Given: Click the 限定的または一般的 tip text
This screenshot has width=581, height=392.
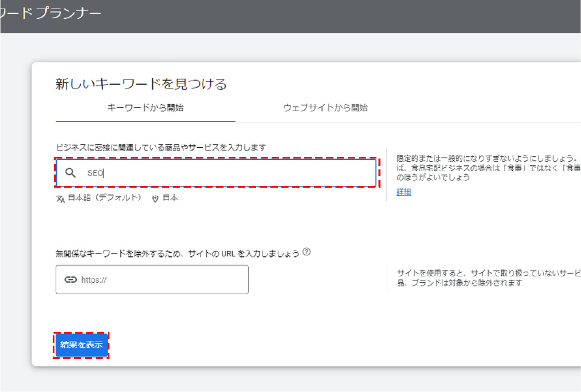Looking at the screenshot, I should (x=488, y=168).
